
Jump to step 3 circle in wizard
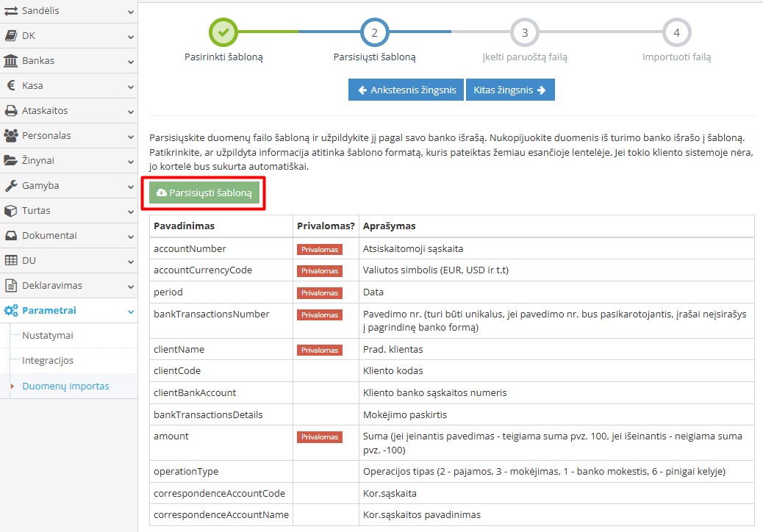524,32
